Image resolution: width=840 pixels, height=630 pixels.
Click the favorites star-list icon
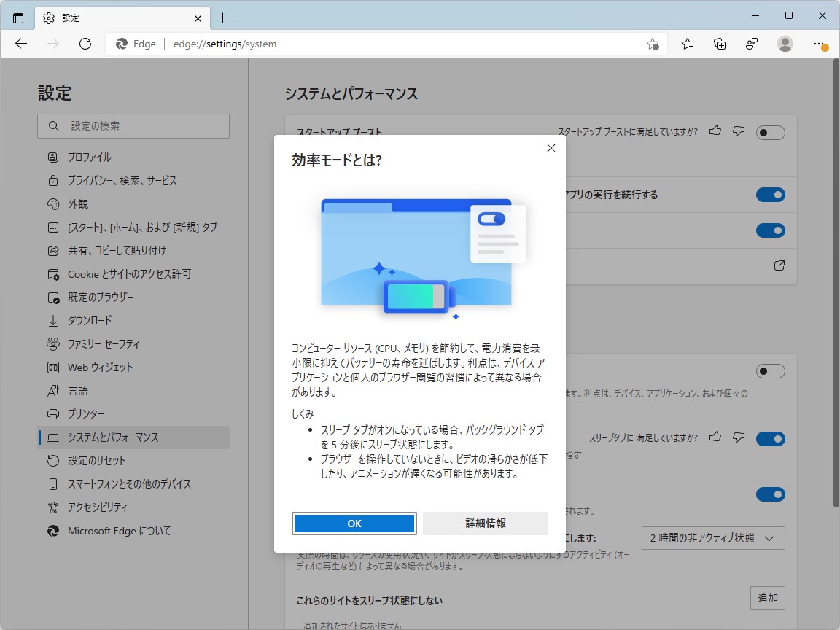click(x=686, y=44)
